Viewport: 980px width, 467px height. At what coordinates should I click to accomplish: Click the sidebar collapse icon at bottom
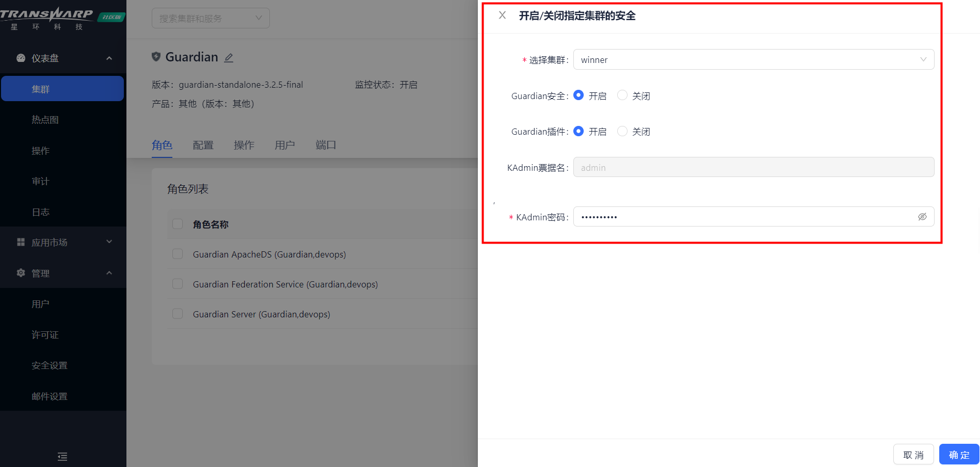point(62,456)
